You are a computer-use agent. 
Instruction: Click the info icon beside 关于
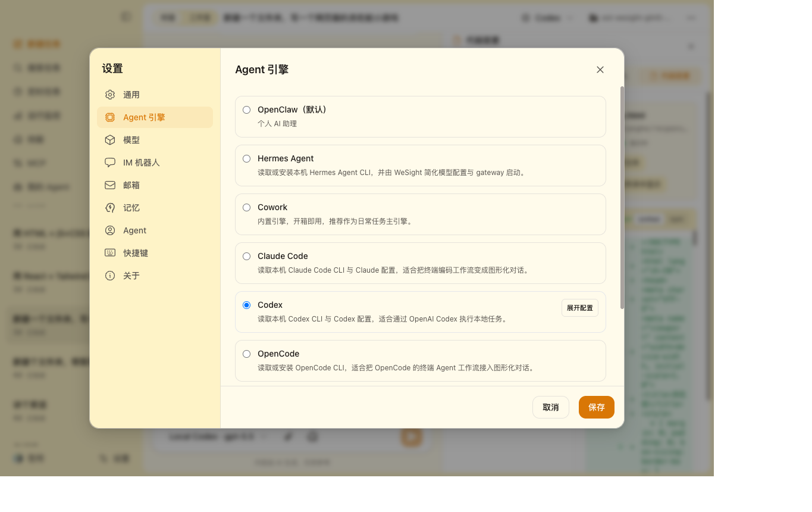click(110, 276)
